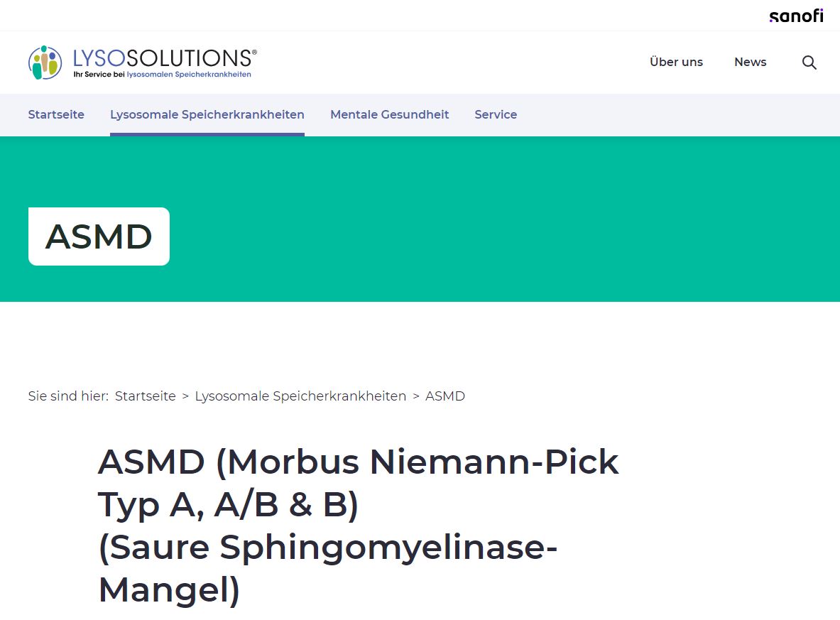Open the News menu item
This screenshot has width=840, height=620.
click(x=750, y=62)
